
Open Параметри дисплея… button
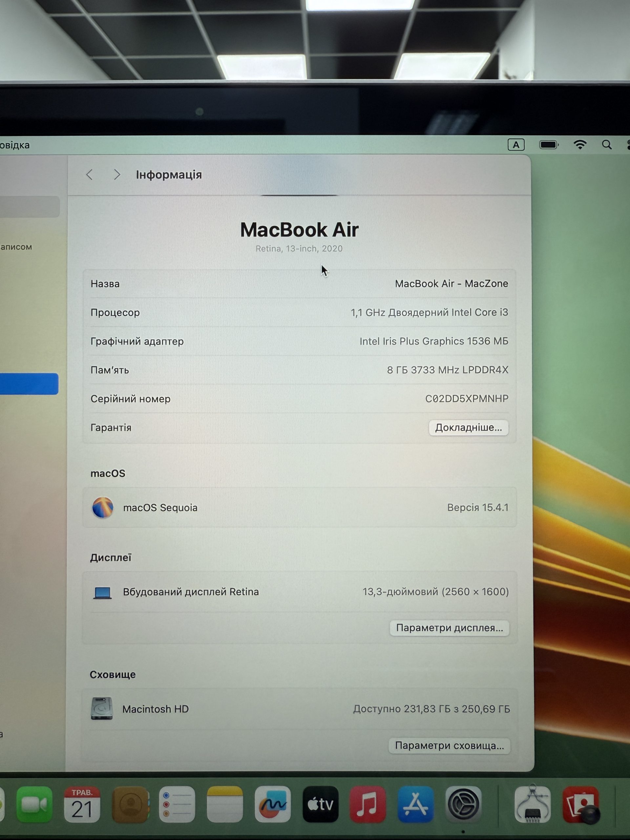[x=450, y=628]
